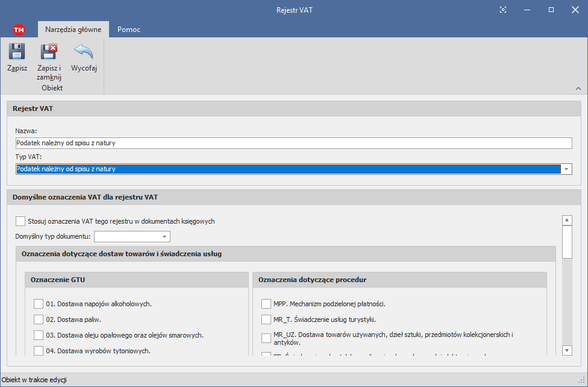The width and height of the screenshot is (588, 387).
Task: Click the Zapisz save icon
Action: pyautogui.click(x=17, y=52)
